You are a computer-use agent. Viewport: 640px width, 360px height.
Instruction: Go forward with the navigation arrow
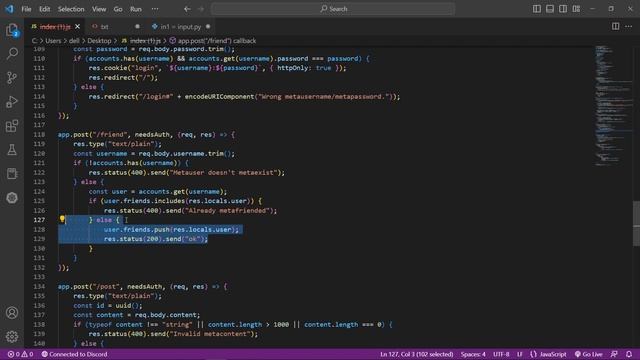(x=201, y=9)
